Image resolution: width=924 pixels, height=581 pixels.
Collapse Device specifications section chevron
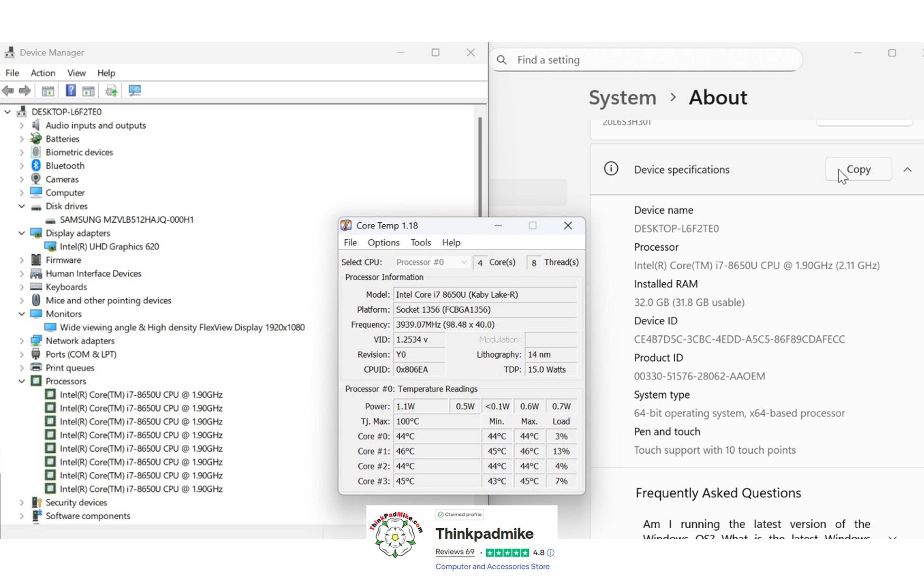907,170
